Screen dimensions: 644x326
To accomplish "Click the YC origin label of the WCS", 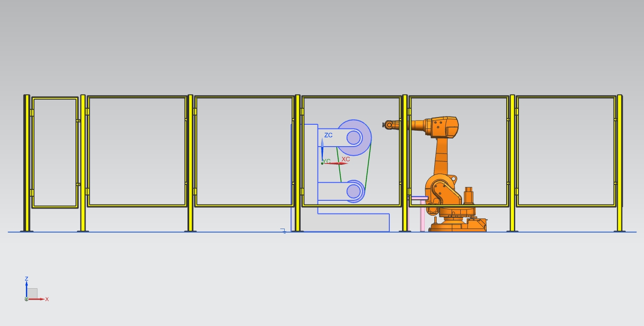I will coord(327,161).
